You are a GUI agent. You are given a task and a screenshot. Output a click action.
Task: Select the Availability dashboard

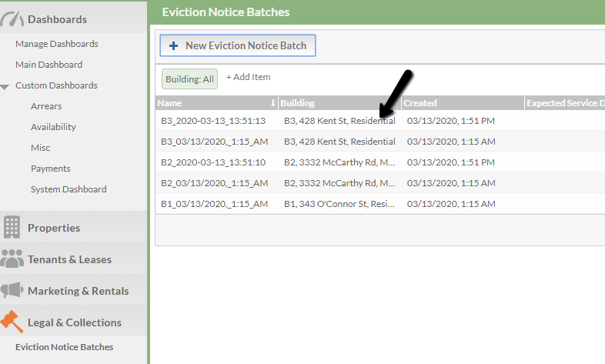coord(53,127)
